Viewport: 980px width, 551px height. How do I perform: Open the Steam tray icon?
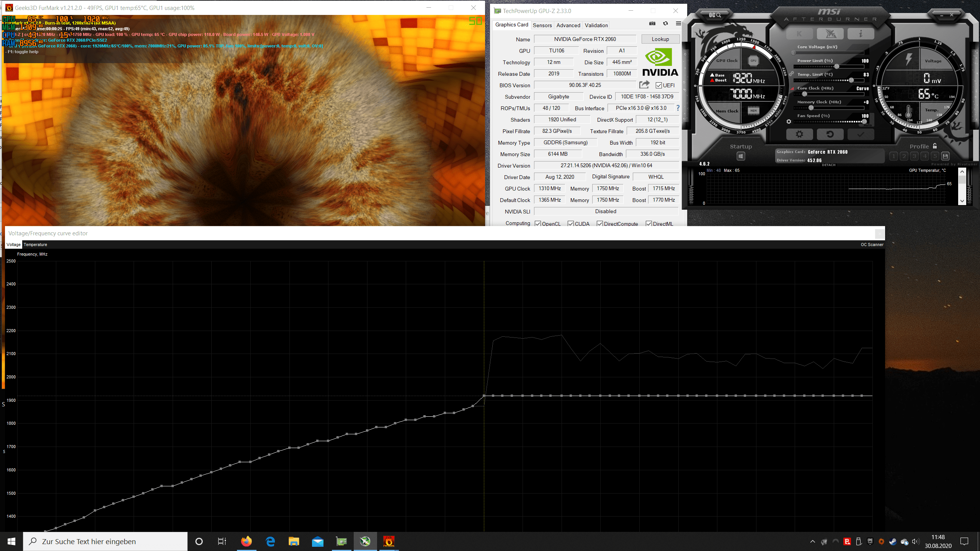coord(893,541)
